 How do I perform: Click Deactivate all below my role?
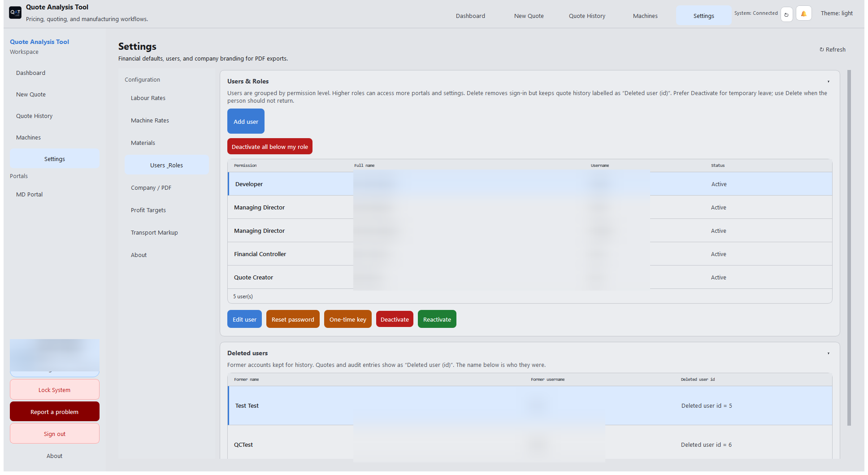tap(270, 147)
